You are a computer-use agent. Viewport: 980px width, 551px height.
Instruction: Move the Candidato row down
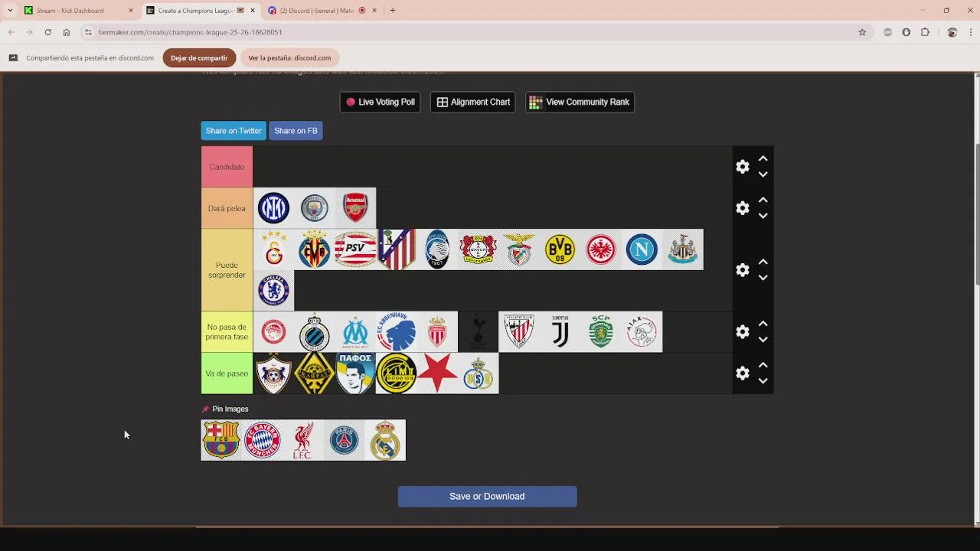[763, 174]
